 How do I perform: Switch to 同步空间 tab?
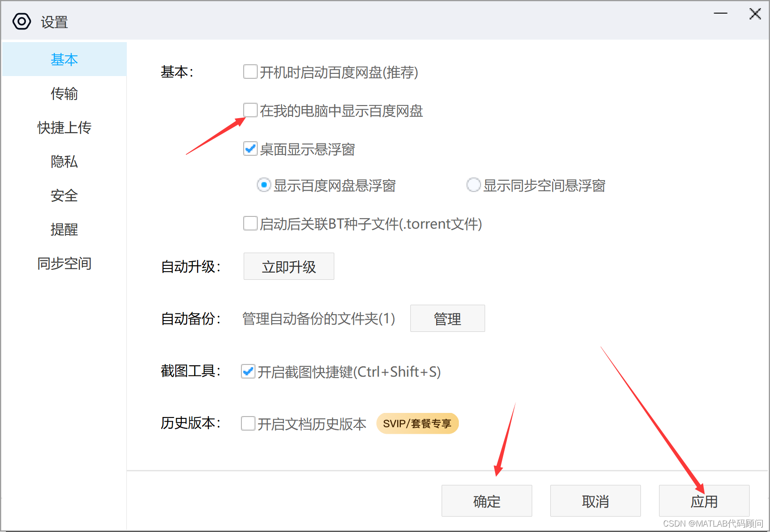click(x=64, y=263)
